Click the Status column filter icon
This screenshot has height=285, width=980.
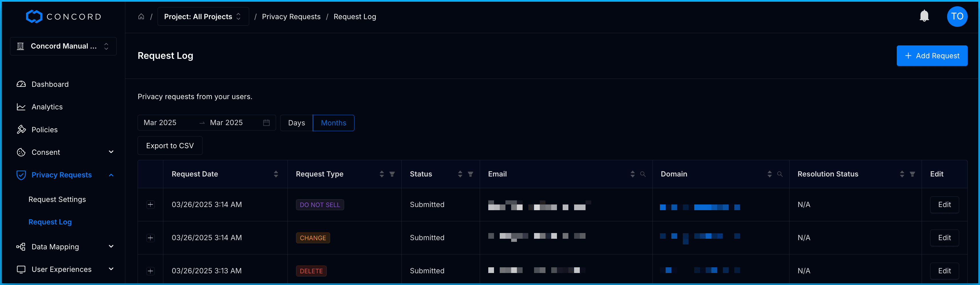tap(470, 174)
